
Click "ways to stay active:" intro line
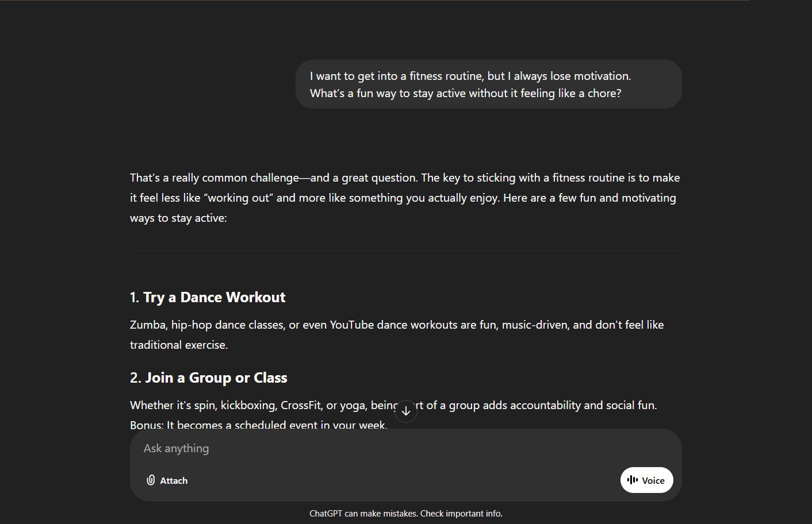click(x=178, y=218)
